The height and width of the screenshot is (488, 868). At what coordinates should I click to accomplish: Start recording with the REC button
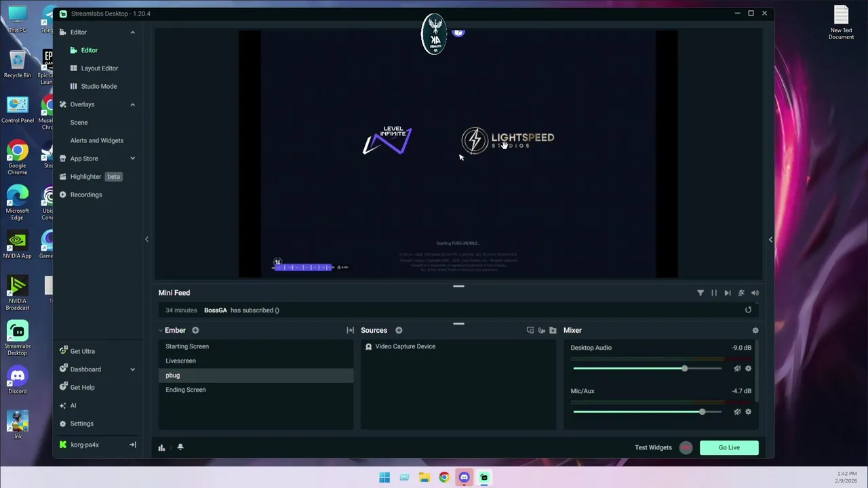click(x=686, y=447)
